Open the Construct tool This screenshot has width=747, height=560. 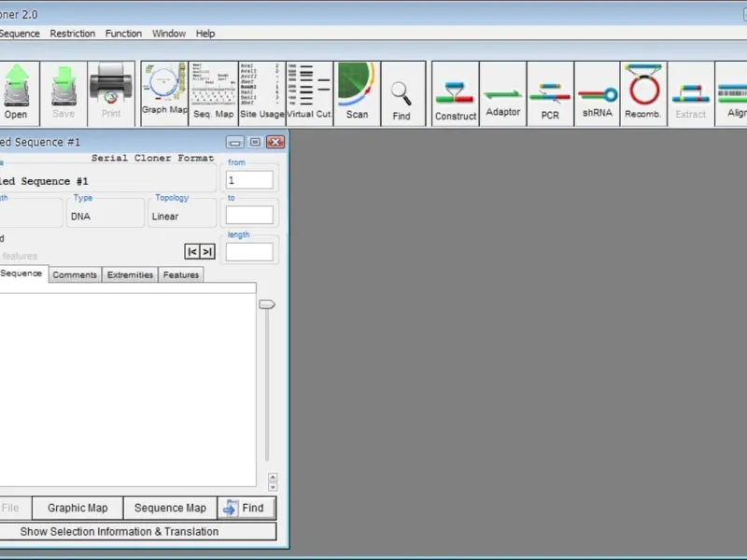click(x=456, y=92)
